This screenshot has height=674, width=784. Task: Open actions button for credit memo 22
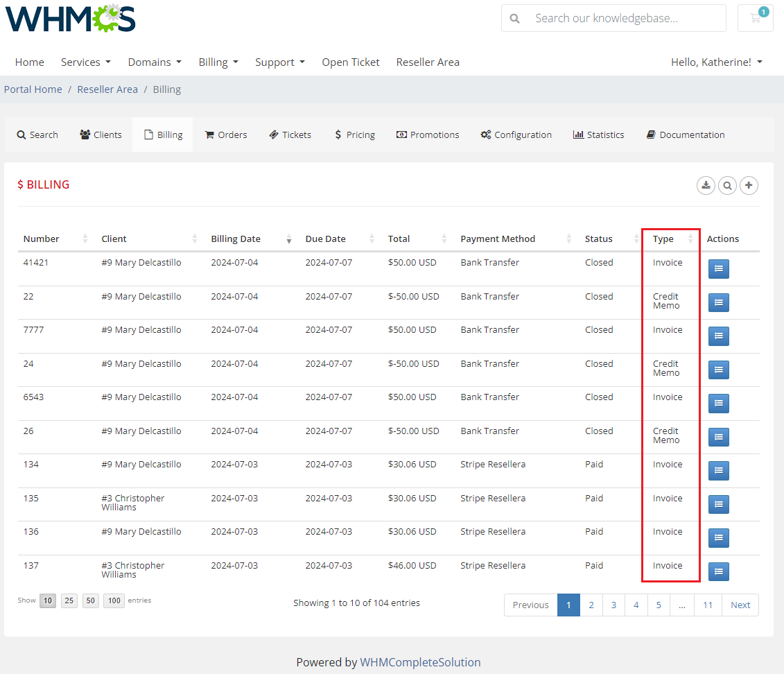coord(719,302)
